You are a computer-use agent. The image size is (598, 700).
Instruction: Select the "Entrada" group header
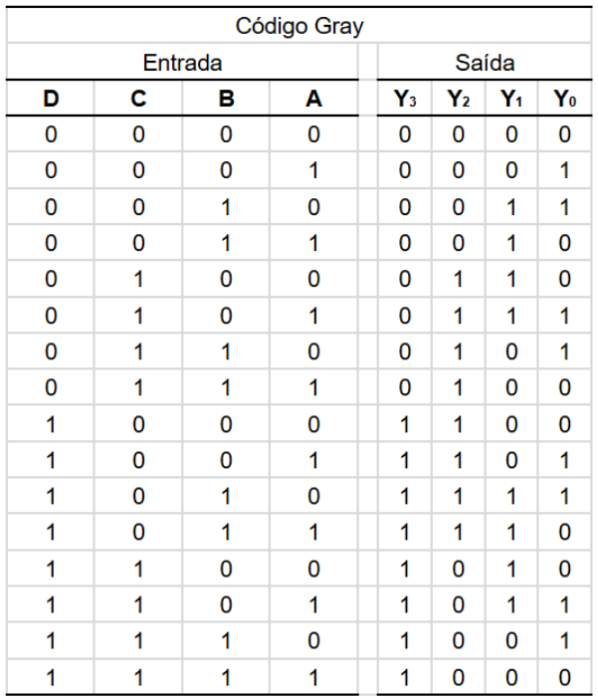click(182, 63)
